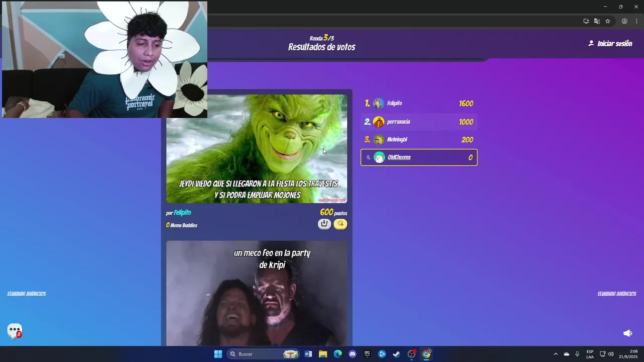Image resolution: width=644 pixels, height=362 pixels.
Task: Click the OneDrive cloud tray icon
Action: tap(567, 354)
